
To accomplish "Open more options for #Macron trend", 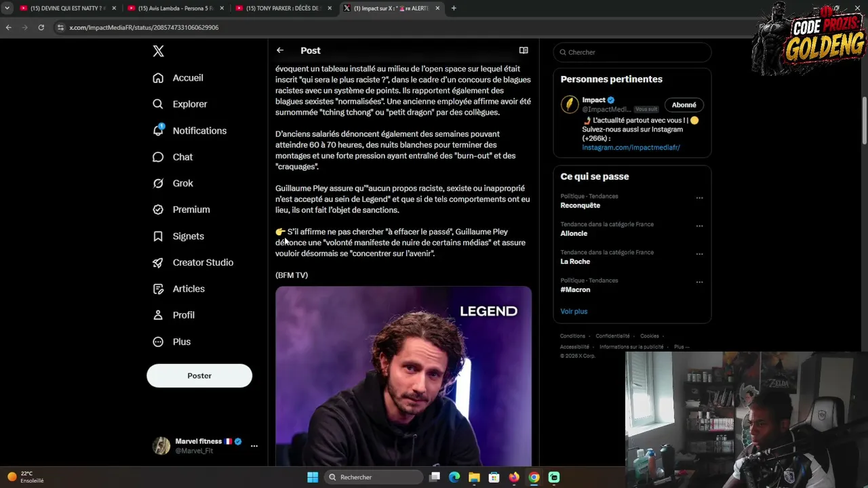I will [x=699, y=282].
